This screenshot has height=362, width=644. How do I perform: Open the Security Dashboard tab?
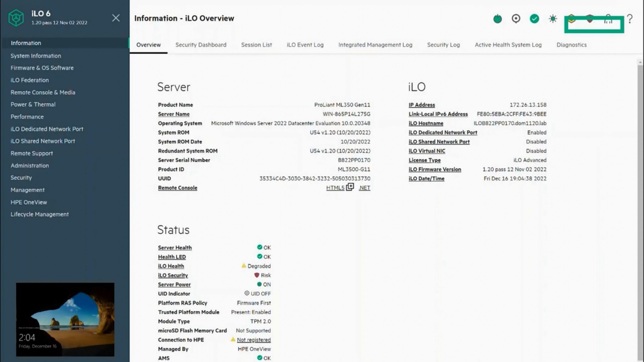[x=201, y=45]
